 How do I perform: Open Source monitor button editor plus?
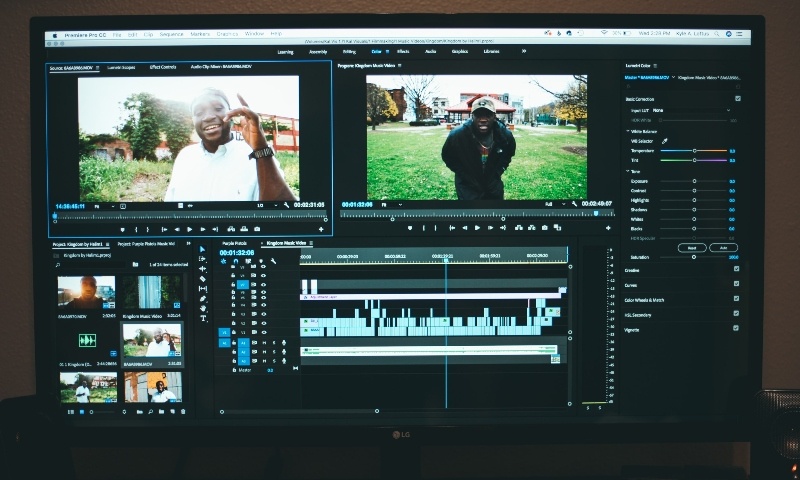coord(321,230)
